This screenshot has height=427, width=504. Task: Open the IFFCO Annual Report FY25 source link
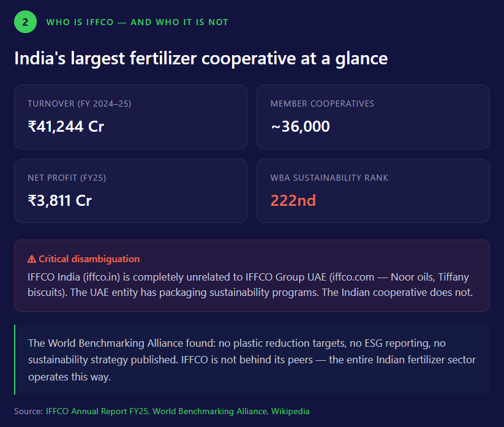click(x=97, y=411)
